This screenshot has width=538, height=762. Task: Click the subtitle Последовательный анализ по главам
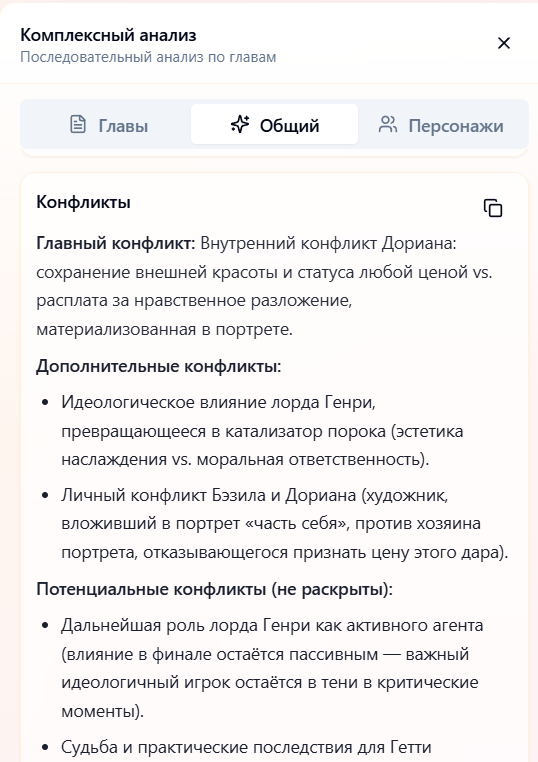pyautogui.click(x=148, y=57)
